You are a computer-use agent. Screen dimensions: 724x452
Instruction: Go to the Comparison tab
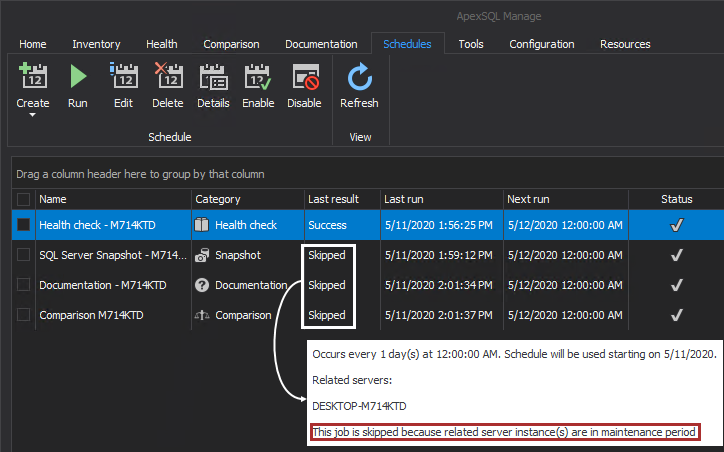pyautogui.click(x=231, y=44)
